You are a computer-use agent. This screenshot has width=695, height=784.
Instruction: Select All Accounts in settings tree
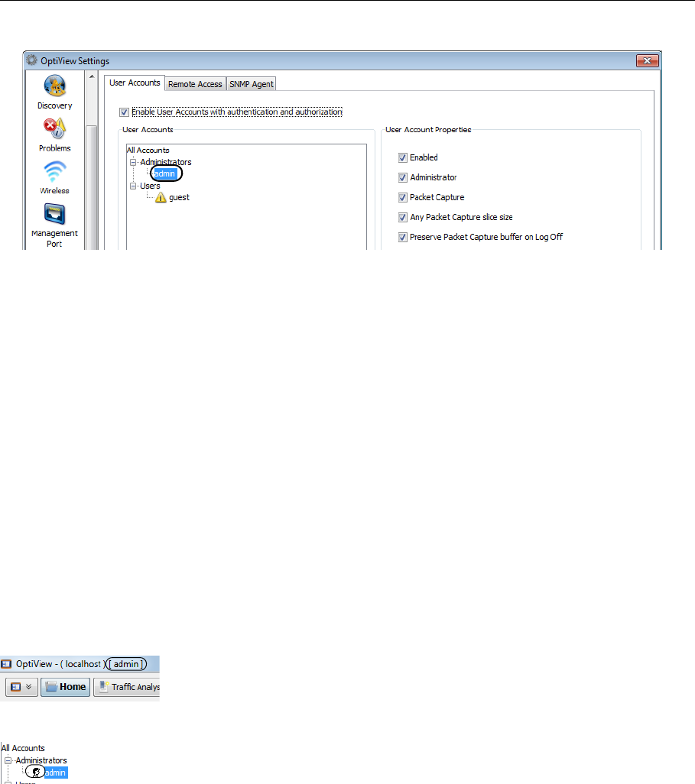(x=148, y=150)
